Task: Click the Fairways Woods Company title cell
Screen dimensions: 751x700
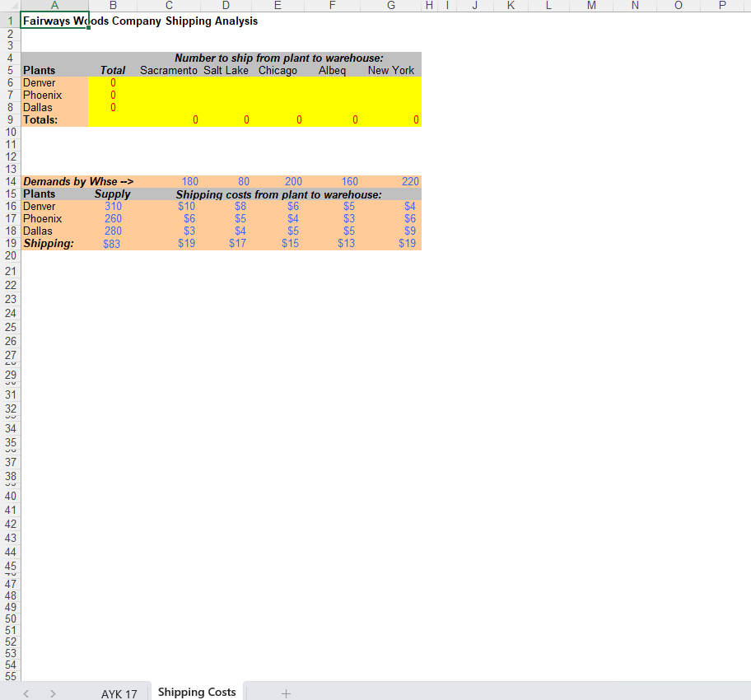Action: click(55, 21)
